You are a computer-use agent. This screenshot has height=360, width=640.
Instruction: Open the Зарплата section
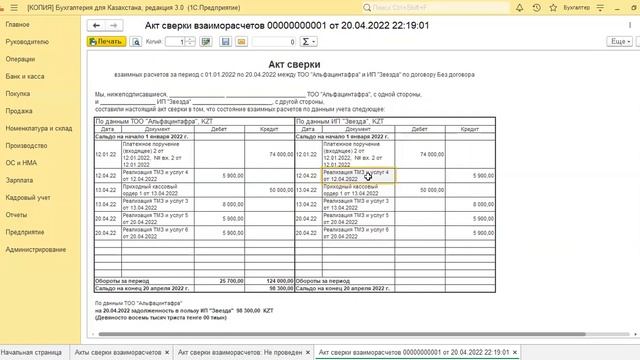pyautogui.click(x=19, y=180)
